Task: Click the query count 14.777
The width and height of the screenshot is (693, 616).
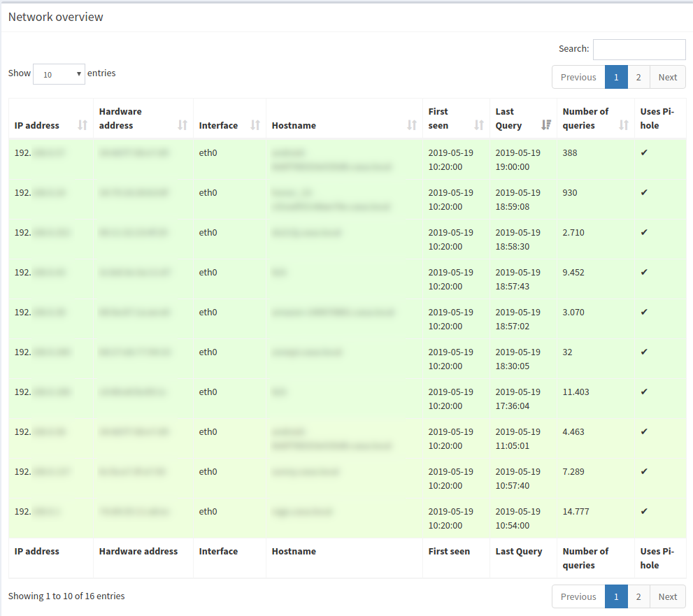Action: click(x=576, y=511)
